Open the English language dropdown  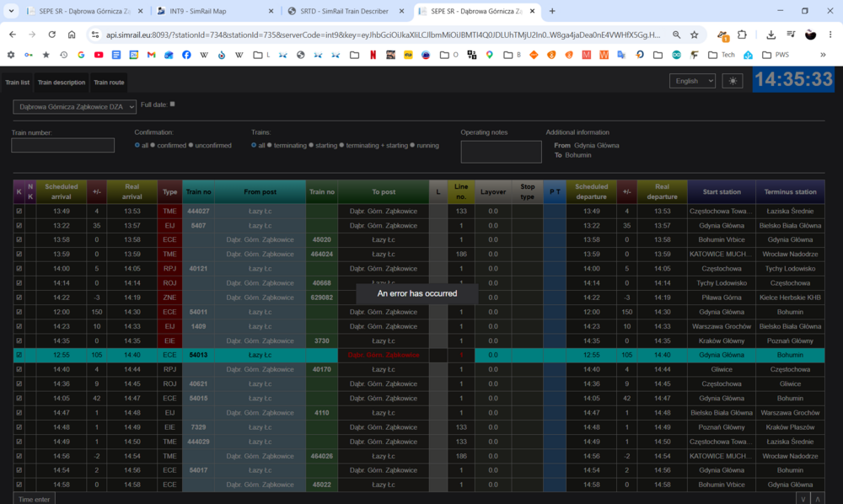[692, 81]
